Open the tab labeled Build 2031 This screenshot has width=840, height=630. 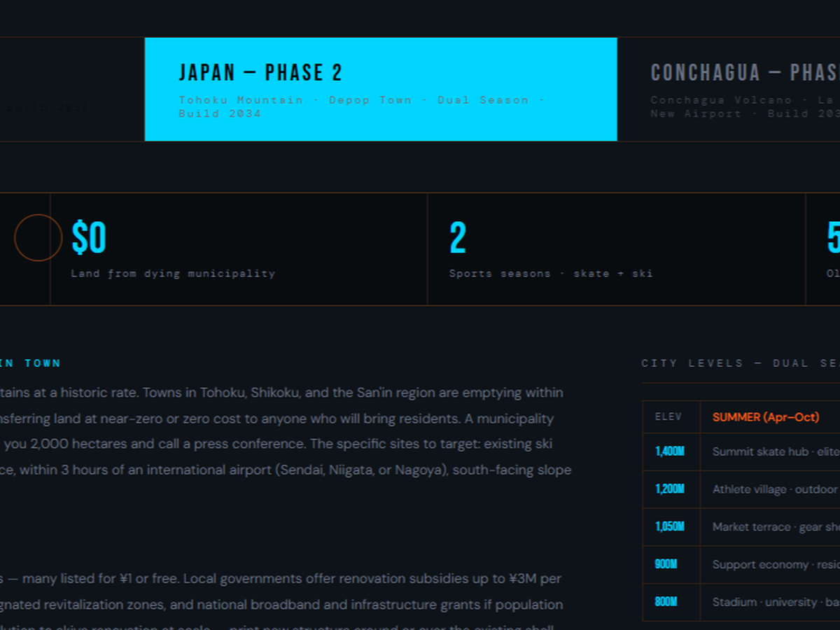[49, 107]
